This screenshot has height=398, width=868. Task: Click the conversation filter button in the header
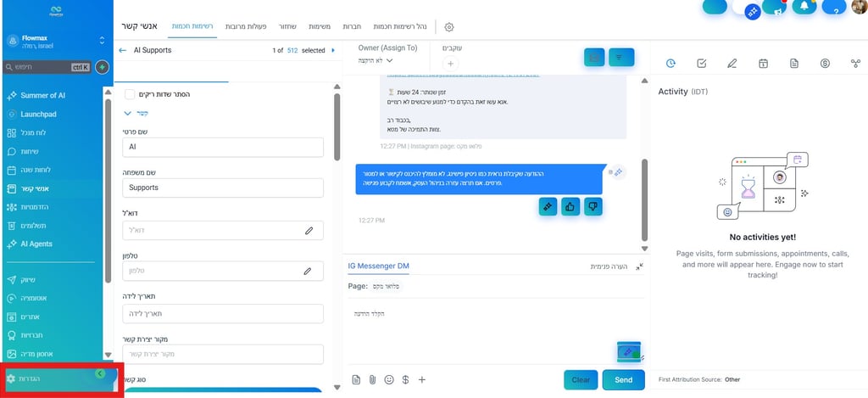621,57
